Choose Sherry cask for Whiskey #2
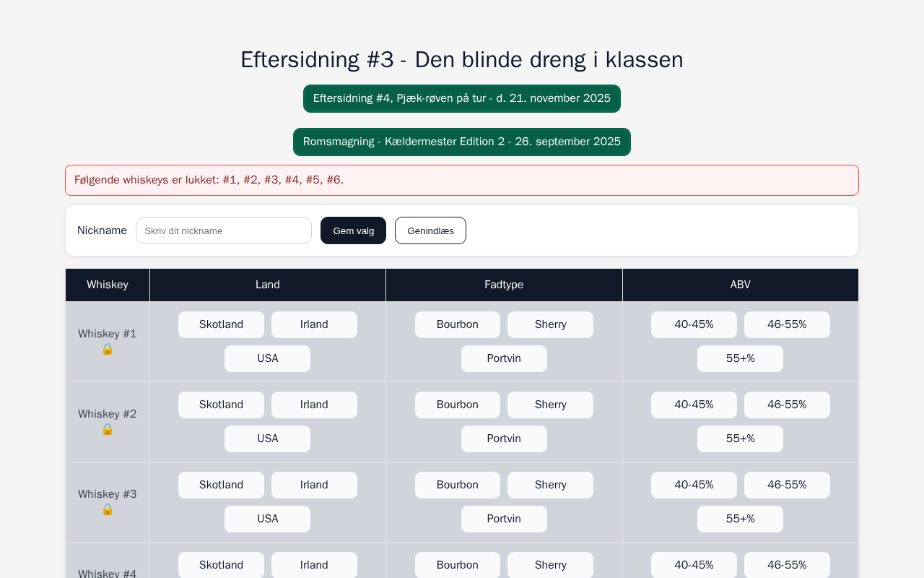Screen dimensions: 924x578 click(x=550, y=405)
